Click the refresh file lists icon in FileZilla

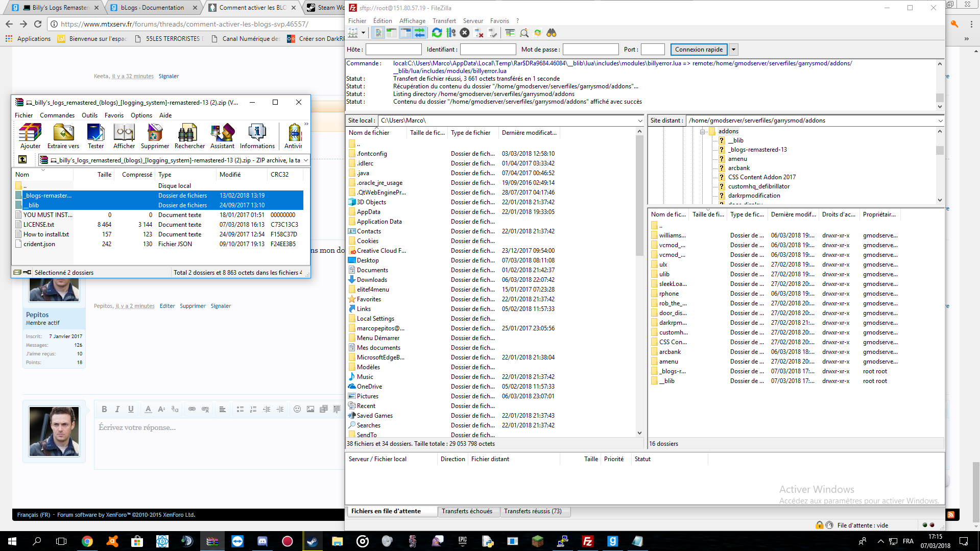(437, 33)
